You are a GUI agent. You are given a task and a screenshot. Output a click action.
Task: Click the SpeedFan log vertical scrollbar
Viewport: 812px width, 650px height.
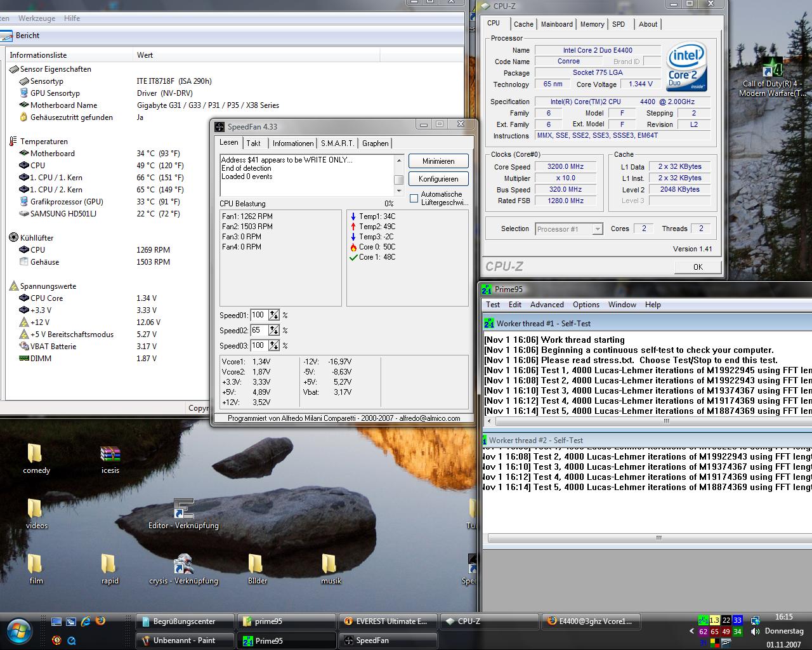point(398,175)
